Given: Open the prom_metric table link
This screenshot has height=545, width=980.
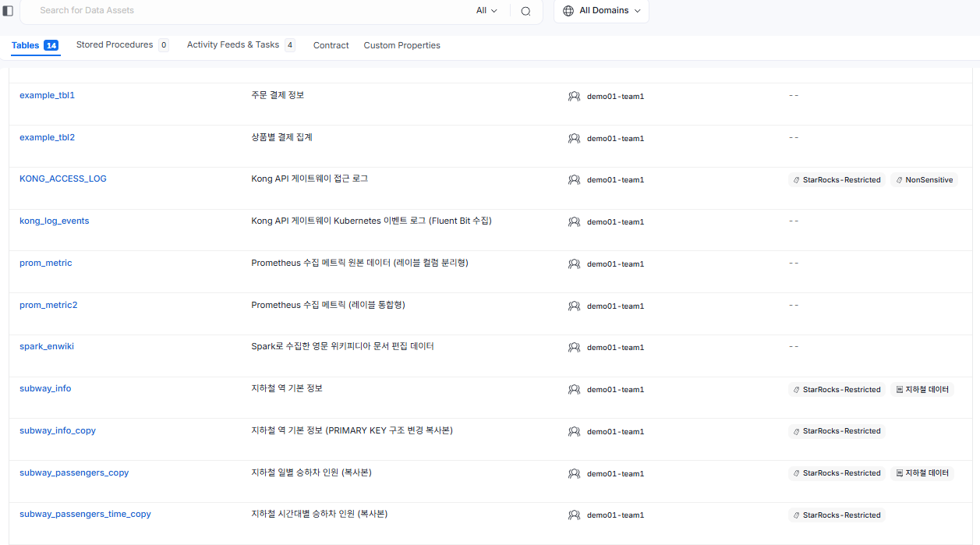Looking at the screenshot, I should [46, 263].
